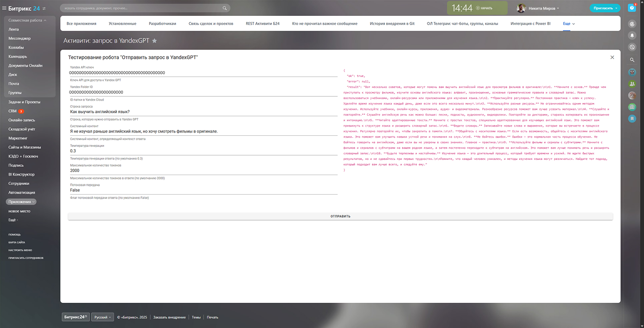Screen dimensions: 644x328
Task: Open notifications bell in right sidebar
Action: point(632,35)
